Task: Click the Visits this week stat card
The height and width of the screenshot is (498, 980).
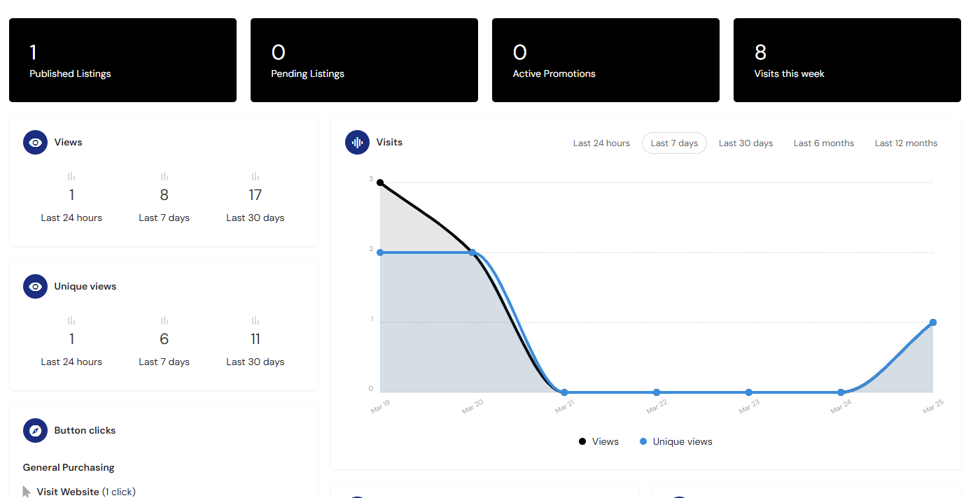Action: (x=847, y=60)
